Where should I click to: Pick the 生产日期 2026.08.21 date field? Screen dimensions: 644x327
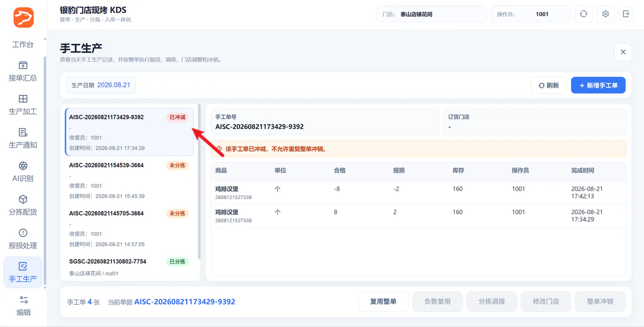[101, 85]
